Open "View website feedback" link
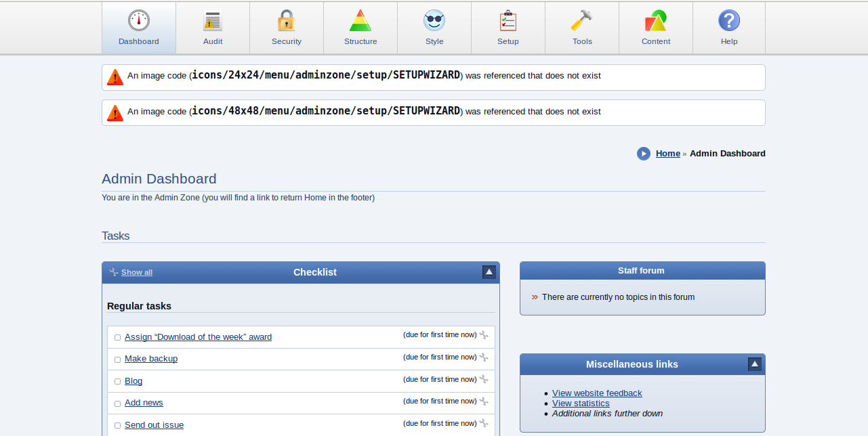This screenshot has height=436, width=868. pyautogui.click(x=597, y=393)
